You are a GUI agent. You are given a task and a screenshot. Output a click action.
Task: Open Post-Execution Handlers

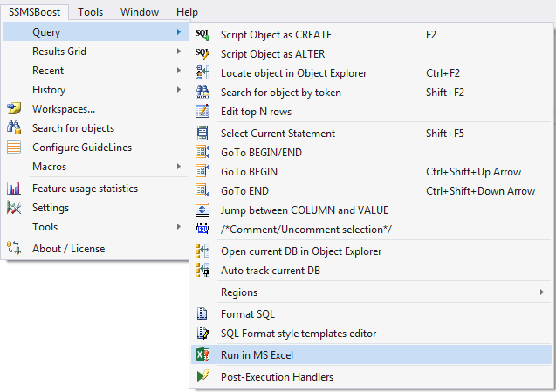[371, 376]
